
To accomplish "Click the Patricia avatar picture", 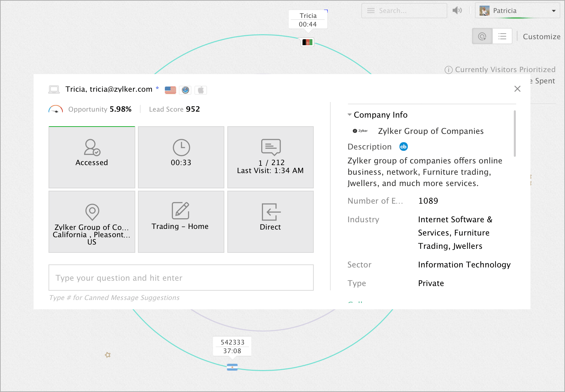I will 485,11.
